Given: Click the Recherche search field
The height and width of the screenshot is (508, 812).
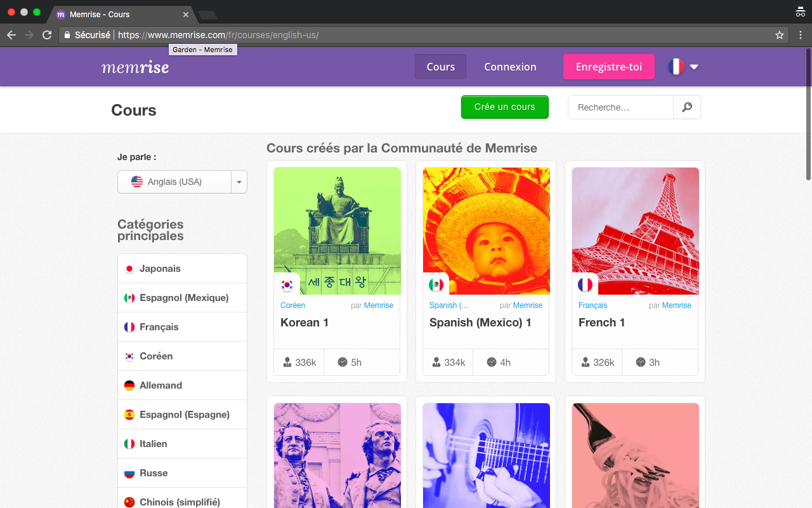Looking at the screenshot, I should click(620, 107).
